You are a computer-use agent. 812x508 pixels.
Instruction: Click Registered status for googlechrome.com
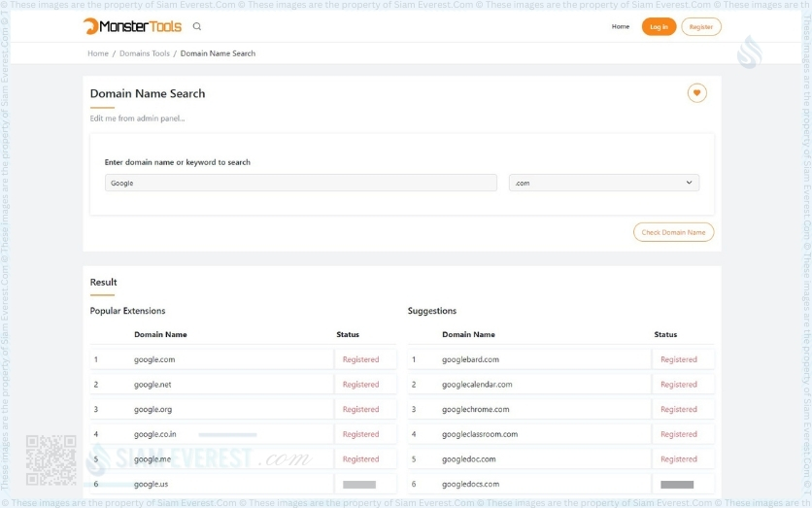pos(678,410)
